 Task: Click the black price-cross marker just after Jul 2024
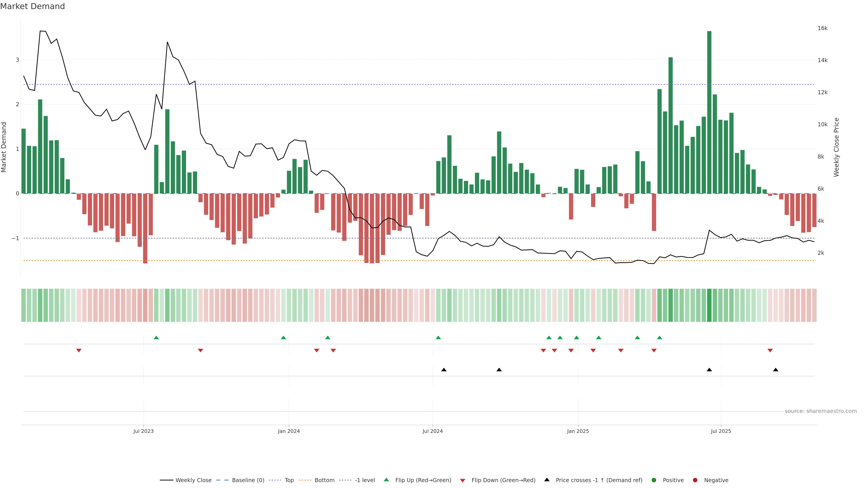click(x=444, y=370)
